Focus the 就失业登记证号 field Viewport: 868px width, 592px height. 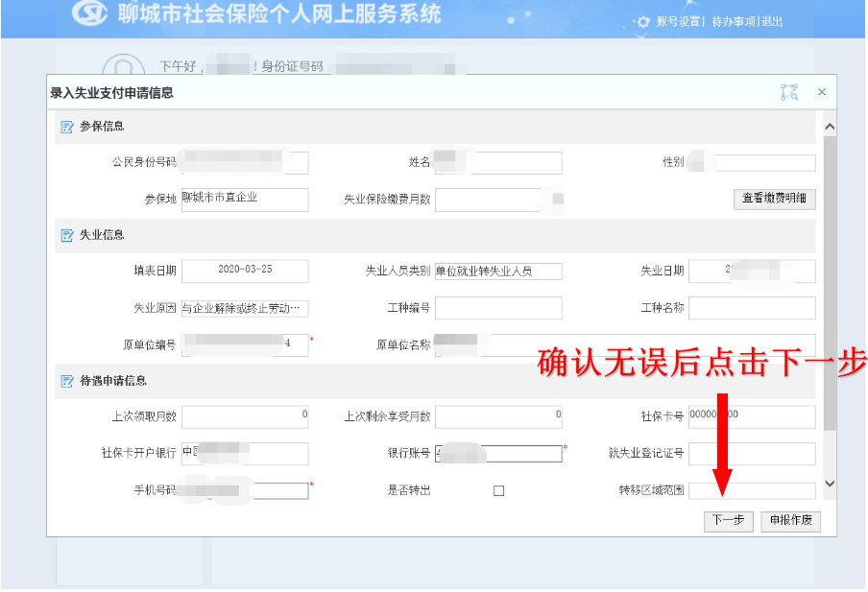coord(752,453)
